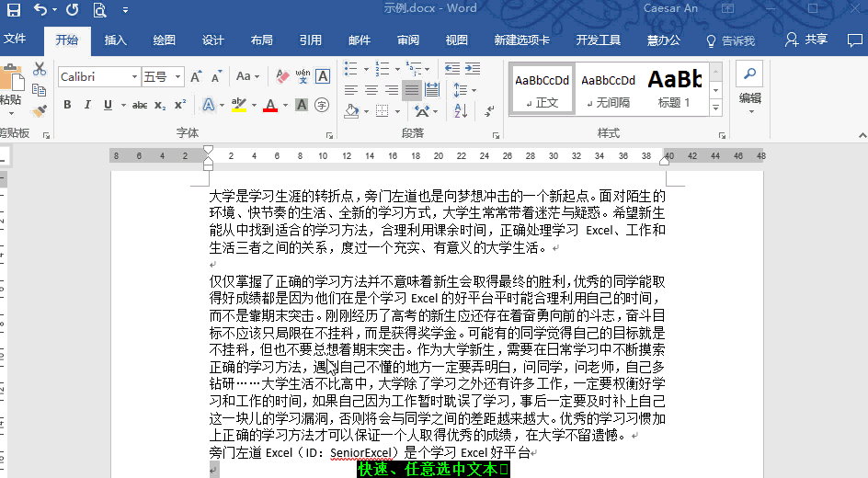Expand the styles gallery

pos(715,108)
